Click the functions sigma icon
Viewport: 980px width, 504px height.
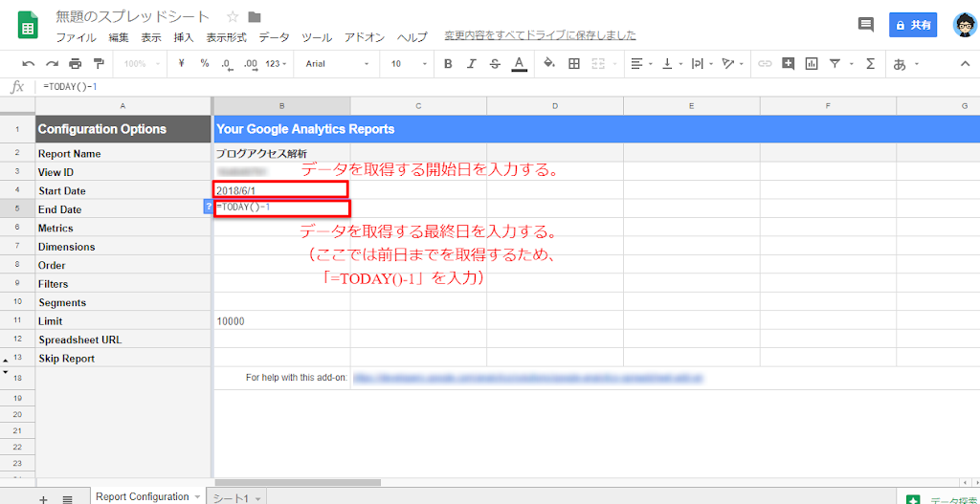click(869, 64)
